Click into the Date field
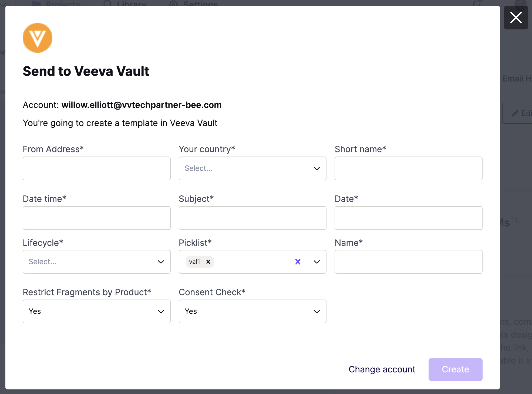532x394 pixels. click(409, 218)
